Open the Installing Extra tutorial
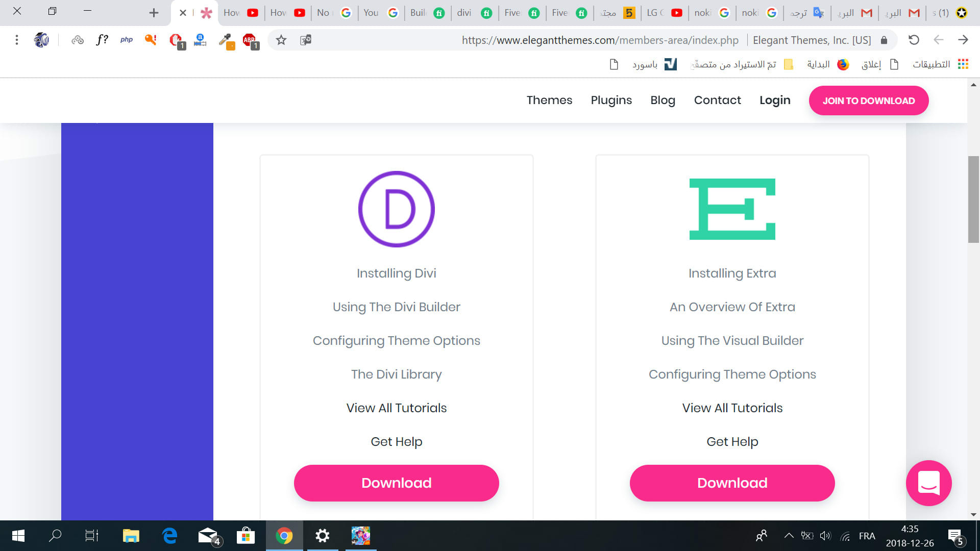 [732, 273]
